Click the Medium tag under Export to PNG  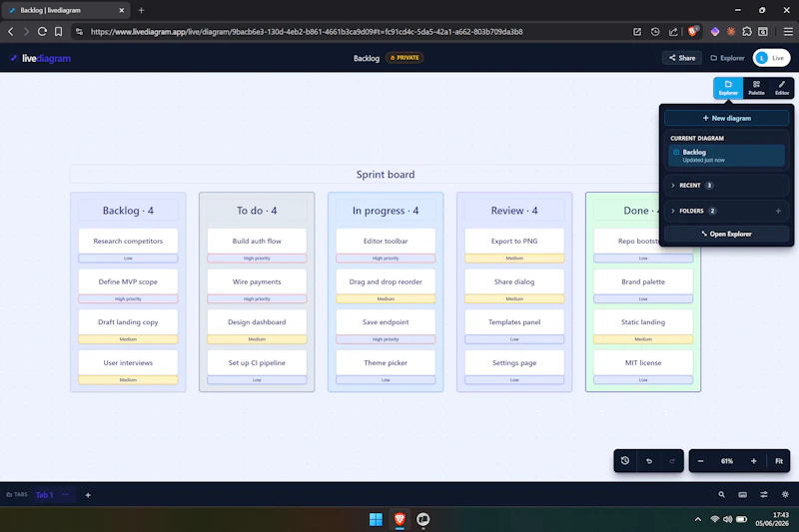(x=514, y=259)
